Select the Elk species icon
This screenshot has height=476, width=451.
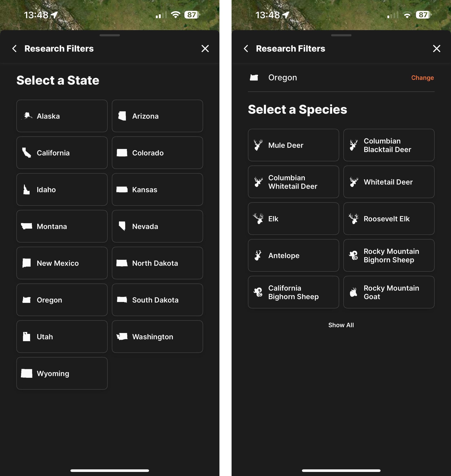pos(259,218)
